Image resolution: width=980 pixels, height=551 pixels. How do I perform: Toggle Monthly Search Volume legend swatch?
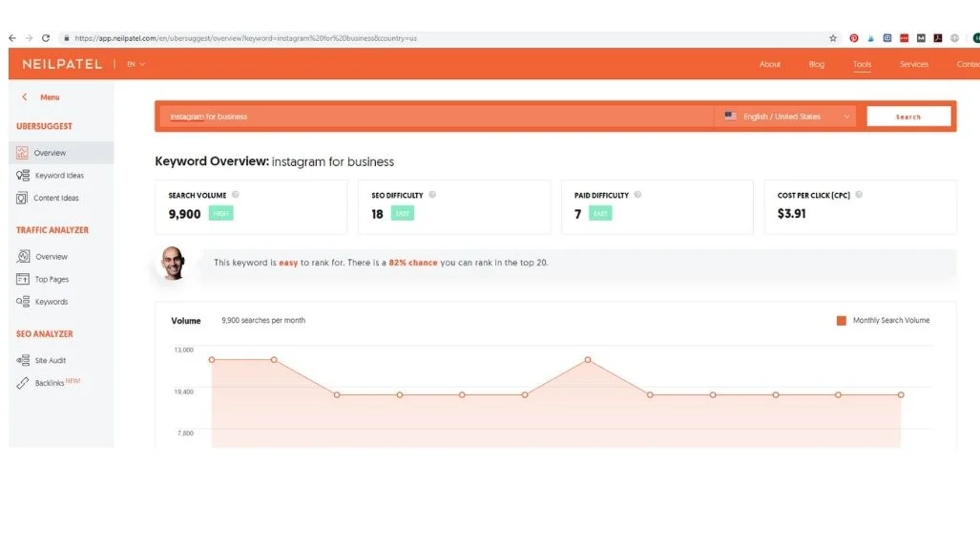click(x=842, y=320)
